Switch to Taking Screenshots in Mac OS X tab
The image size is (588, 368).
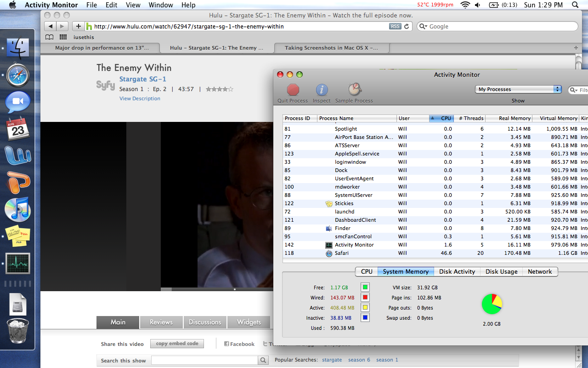point(331,48)
